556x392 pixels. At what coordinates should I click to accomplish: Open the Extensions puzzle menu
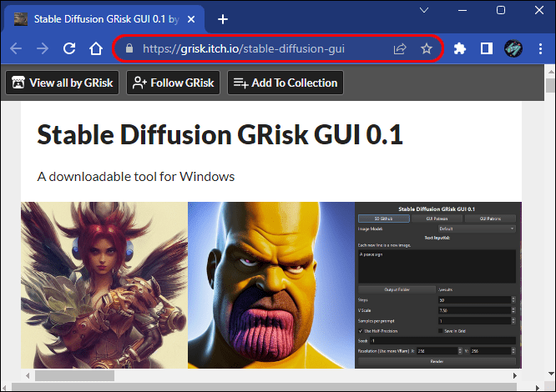click(x=459, y=48)
